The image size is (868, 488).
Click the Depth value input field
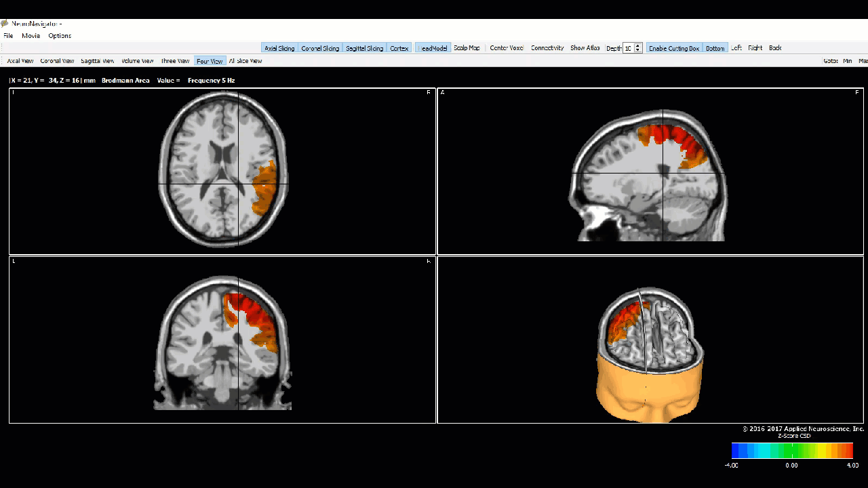point(629,48)
